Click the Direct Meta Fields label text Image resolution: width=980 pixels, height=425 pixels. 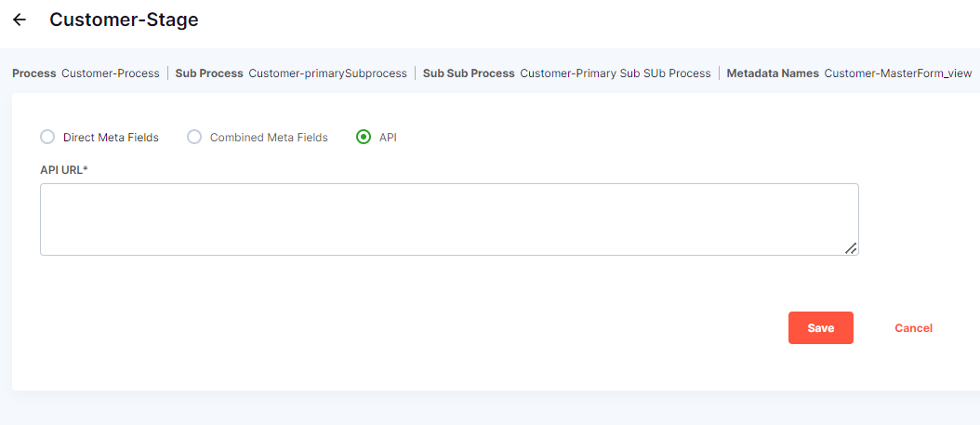[111, 137]
